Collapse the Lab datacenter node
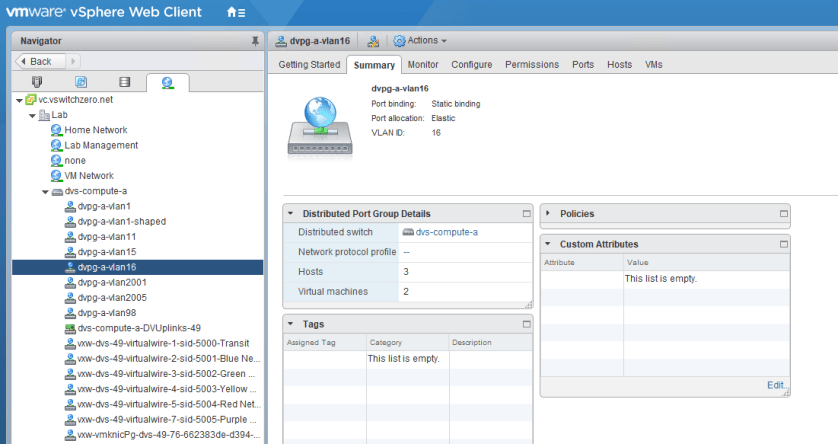 [x=32, y=115]
